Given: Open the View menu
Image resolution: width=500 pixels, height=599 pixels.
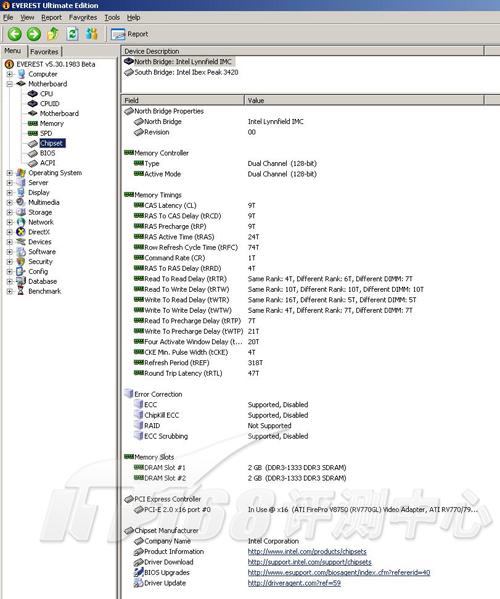Looking at the screenshot, I should [27, 18].
